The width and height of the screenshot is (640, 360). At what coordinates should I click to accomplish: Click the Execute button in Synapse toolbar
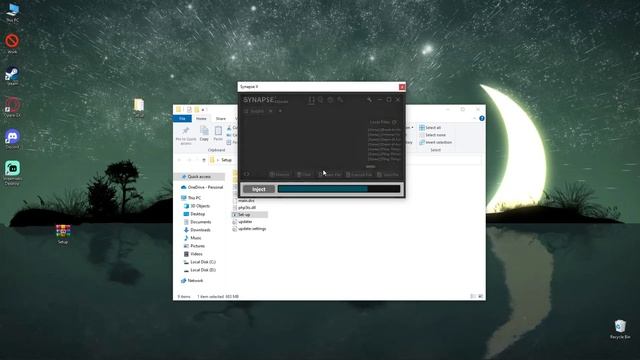coord(280,174)
